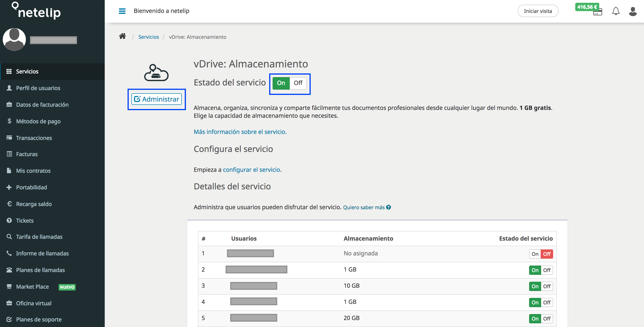Screen dimensions: 644x327
Task: Click Quiero saber más link
Action: [364, 207]
